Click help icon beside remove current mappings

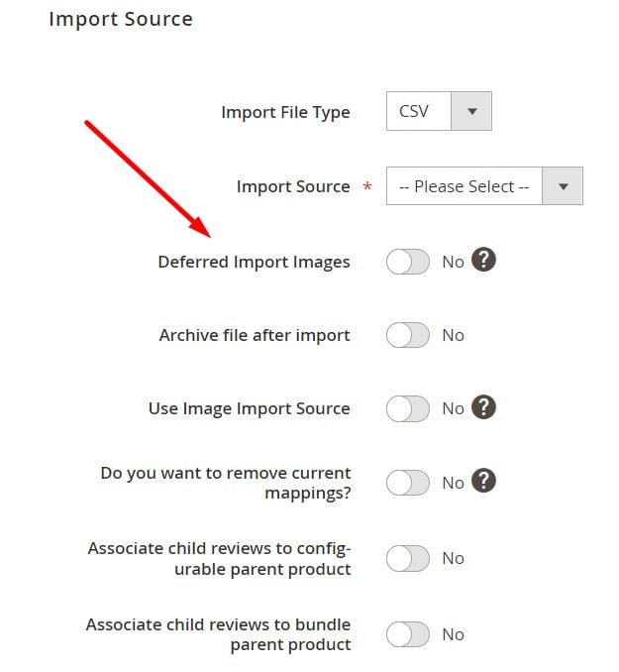483,482
